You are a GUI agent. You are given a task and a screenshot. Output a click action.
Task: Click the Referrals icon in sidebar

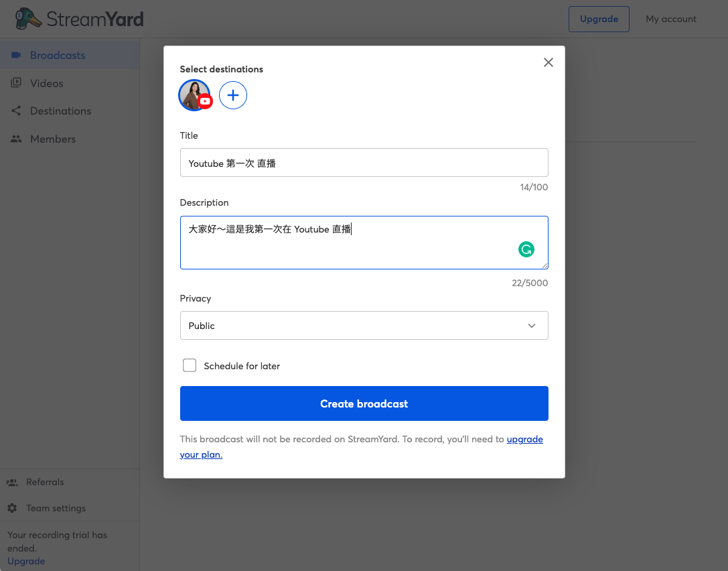tap(13, 483)
